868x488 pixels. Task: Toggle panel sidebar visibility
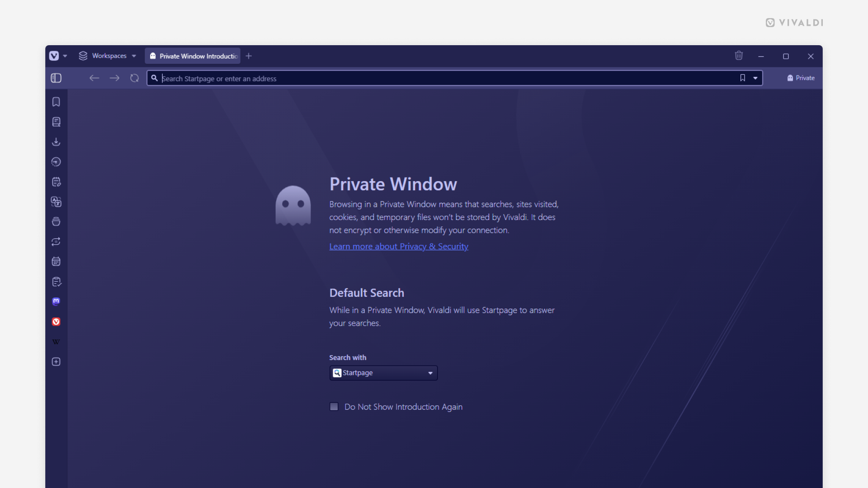click(56, 77)
